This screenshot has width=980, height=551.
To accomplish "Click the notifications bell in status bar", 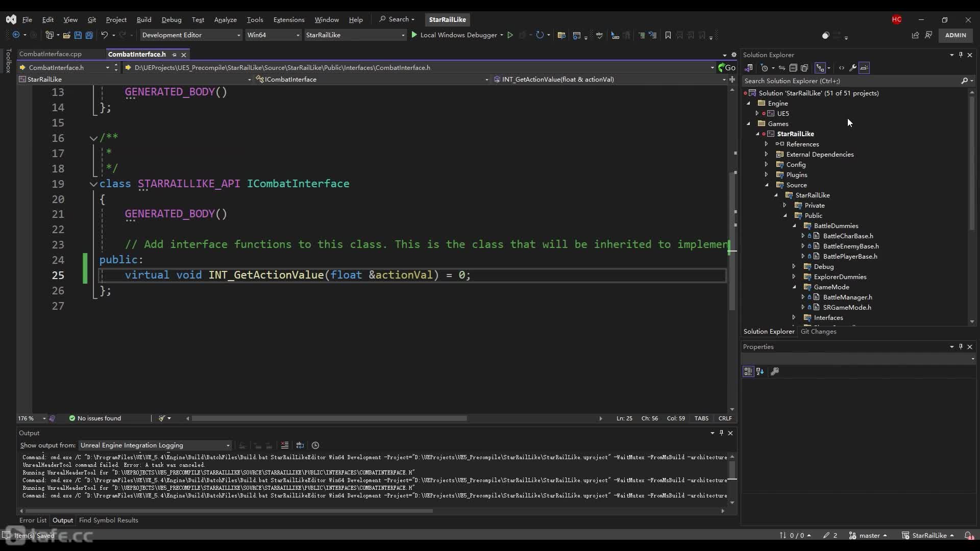I will point(968,535).
